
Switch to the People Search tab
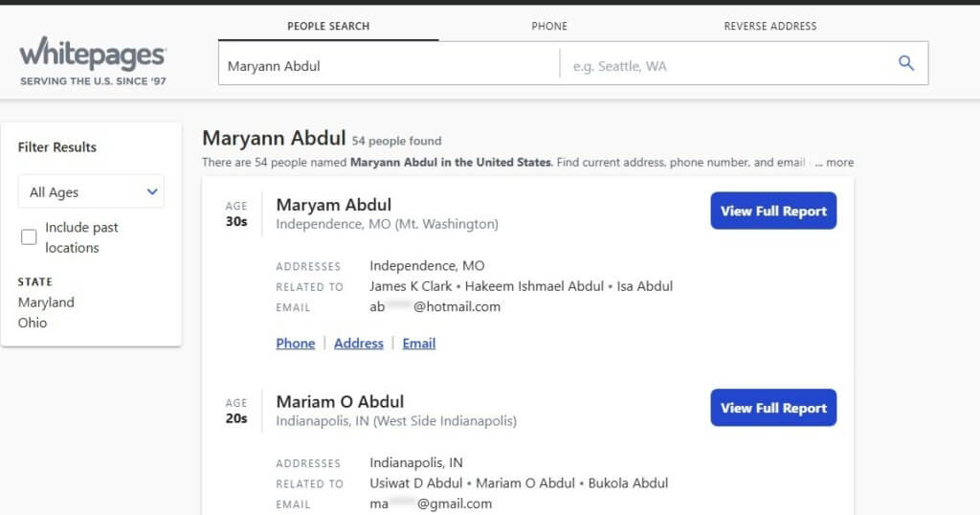[x=328, y=27]
